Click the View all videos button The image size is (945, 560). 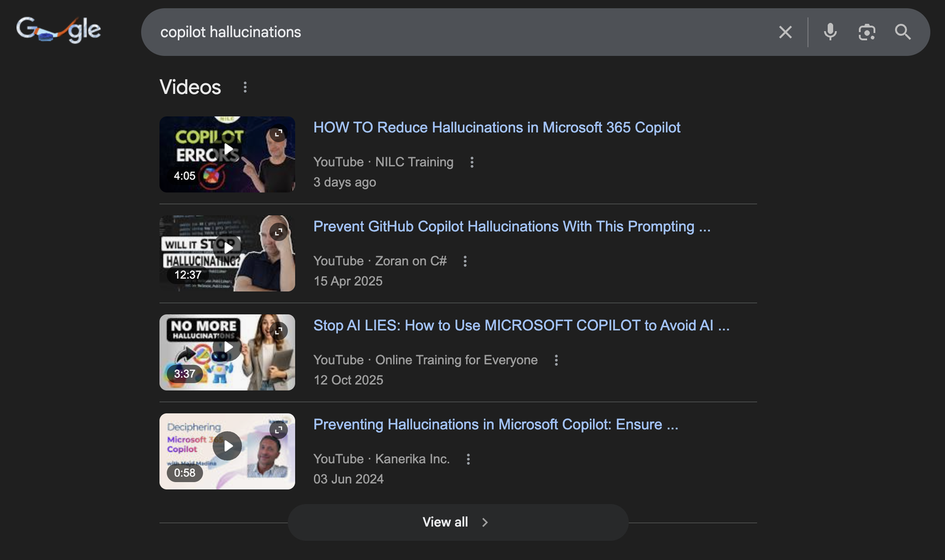pyautogui.click(x=458, y=523)
